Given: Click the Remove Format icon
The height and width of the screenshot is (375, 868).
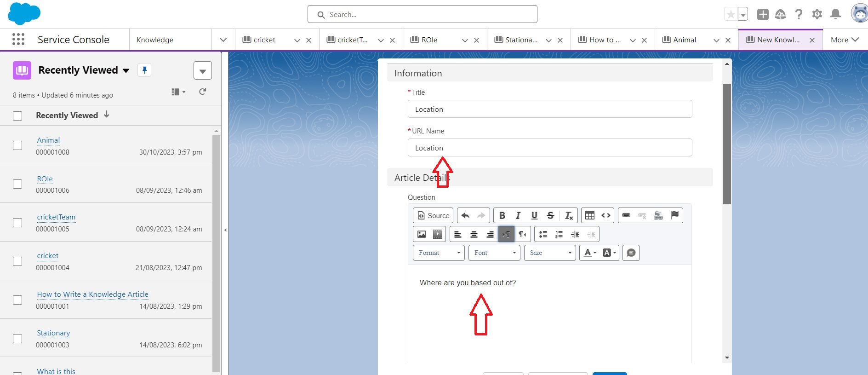Looking at the screenshot, I should (569, 215).
